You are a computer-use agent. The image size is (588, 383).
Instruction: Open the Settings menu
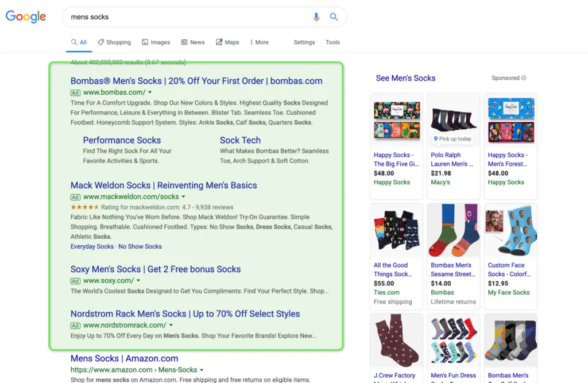[x=304, y=42]
